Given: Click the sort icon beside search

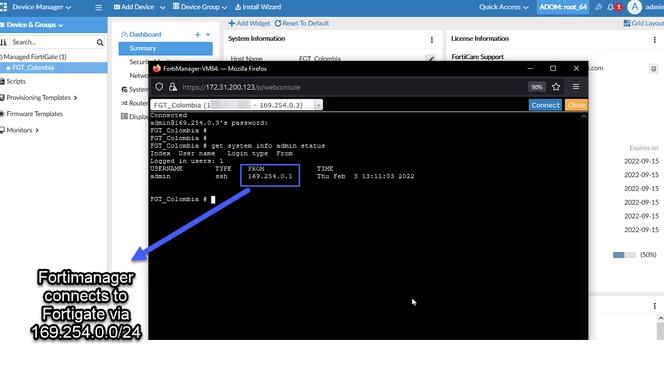Looking at the screenshot, I should [x=4, y=42].
